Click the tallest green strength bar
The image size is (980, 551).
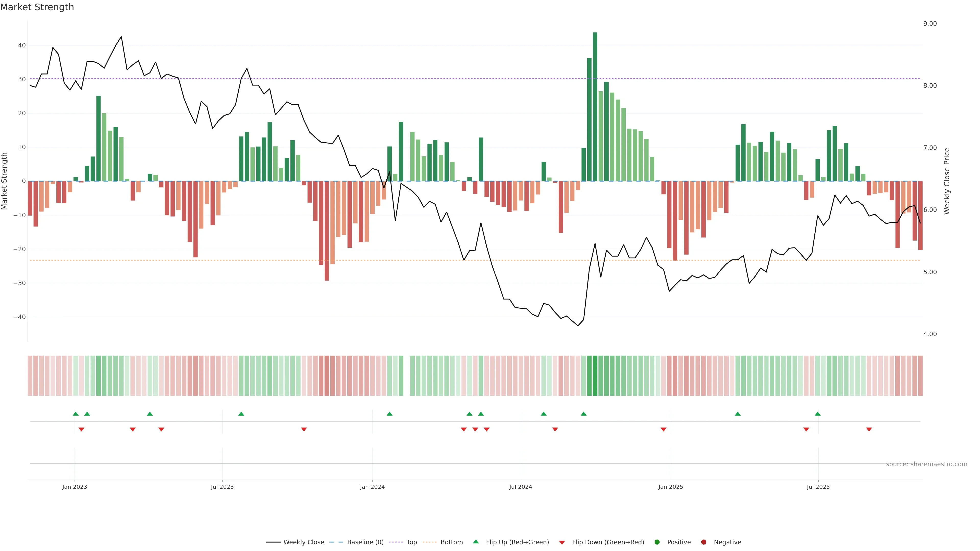click(x=595, y=106)
